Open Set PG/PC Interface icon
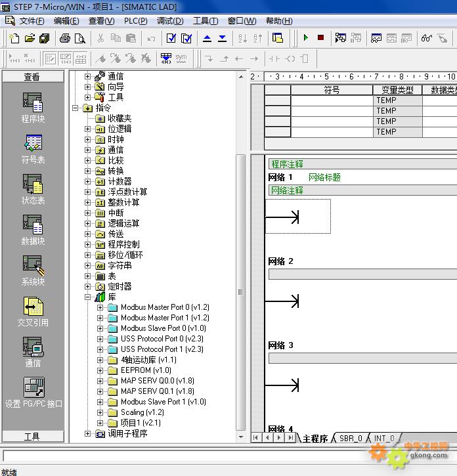This screenshot has width=457, height=476. (33, 393)
